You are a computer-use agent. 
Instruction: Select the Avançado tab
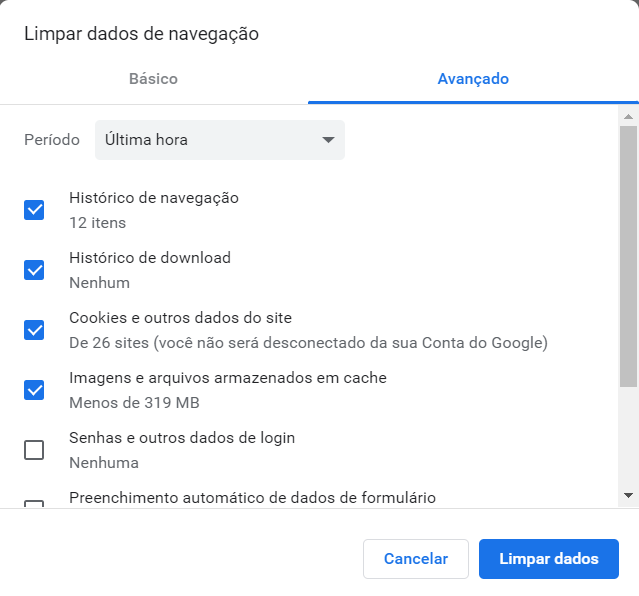pyautogui.click(x=473, y=79)
